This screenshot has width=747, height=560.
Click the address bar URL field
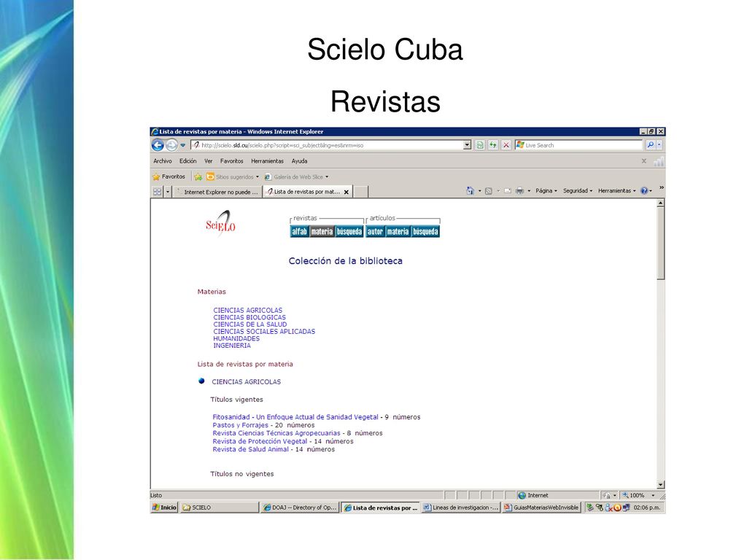[328, 145]
